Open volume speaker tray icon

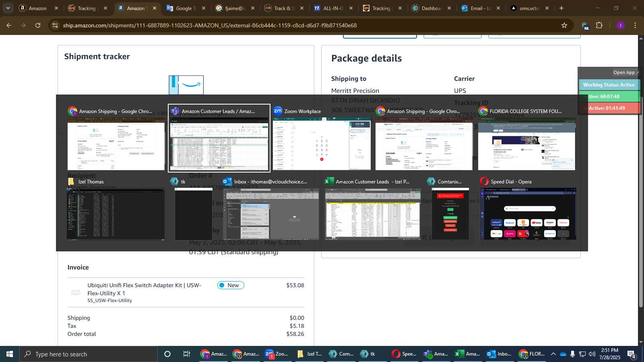[592, 354]
